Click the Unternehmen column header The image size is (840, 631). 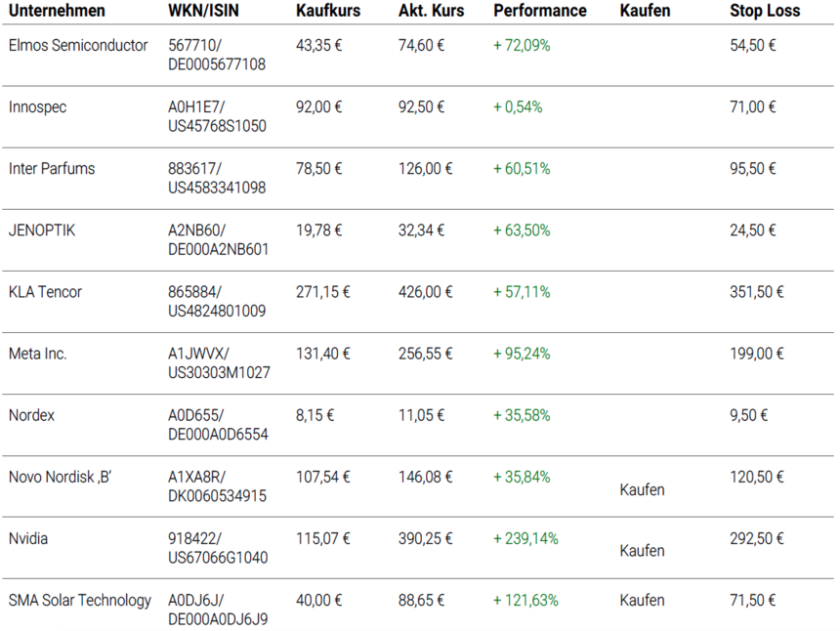click(x=57, y=11)
